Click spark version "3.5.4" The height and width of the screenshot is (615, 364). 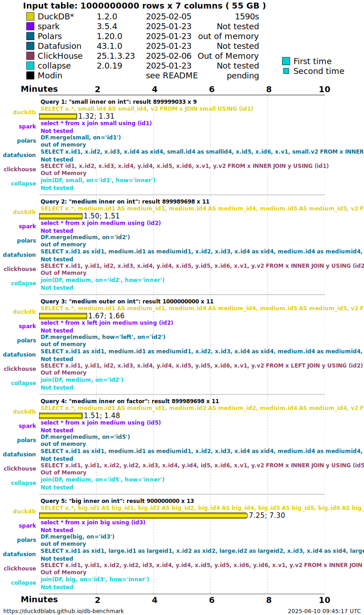click(x=107, y=26)
